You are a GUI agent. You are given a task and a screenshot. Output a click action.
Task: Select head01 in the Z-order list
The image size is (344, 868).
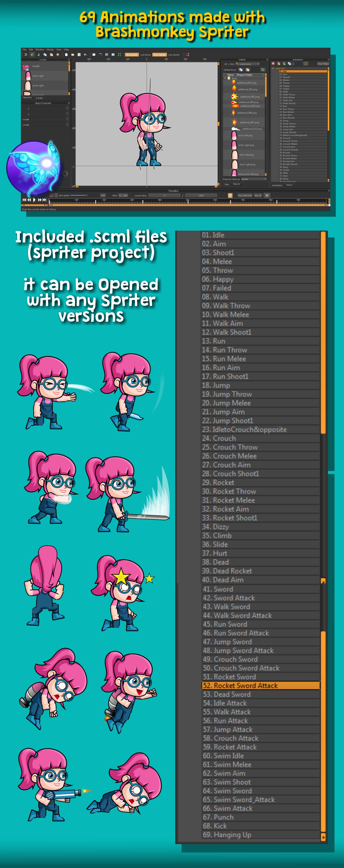[45, 66]
